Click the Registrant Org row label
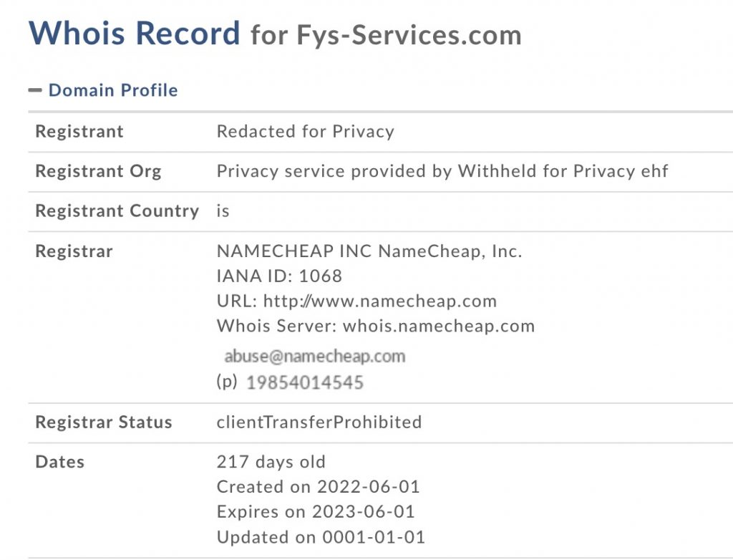Image resolution: width=733 pixels, height=560 pixels. [x=98, y=172]
